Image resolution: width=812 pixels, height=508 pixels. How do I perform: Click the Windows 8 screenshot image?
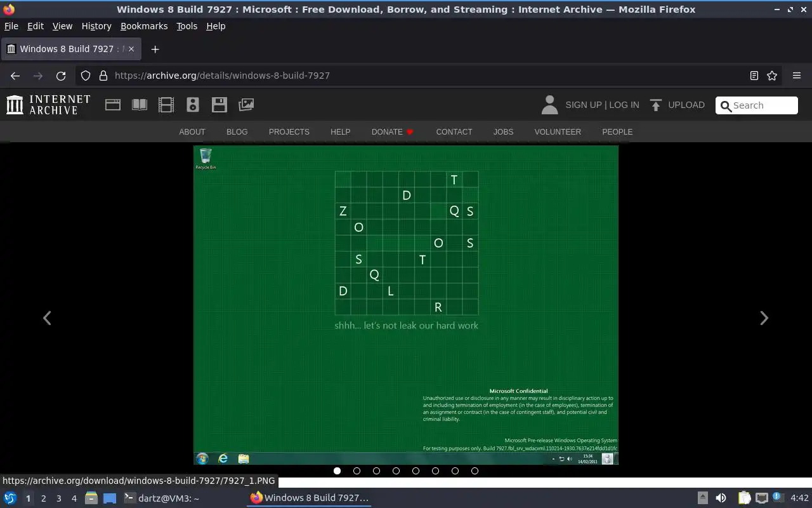point(406,305)
